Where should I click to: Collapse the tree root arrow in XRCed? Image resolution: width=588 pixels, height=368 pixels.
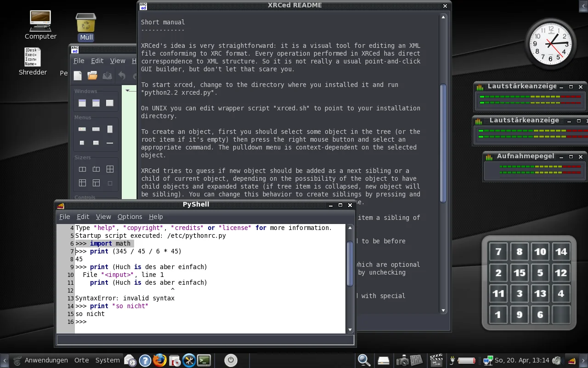(128, 91)
